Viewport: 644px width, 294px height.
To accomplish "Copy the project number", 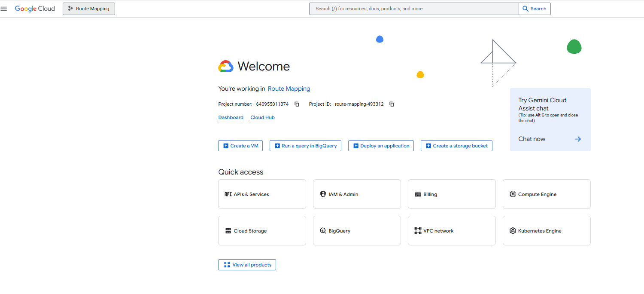I will point(297,104).
